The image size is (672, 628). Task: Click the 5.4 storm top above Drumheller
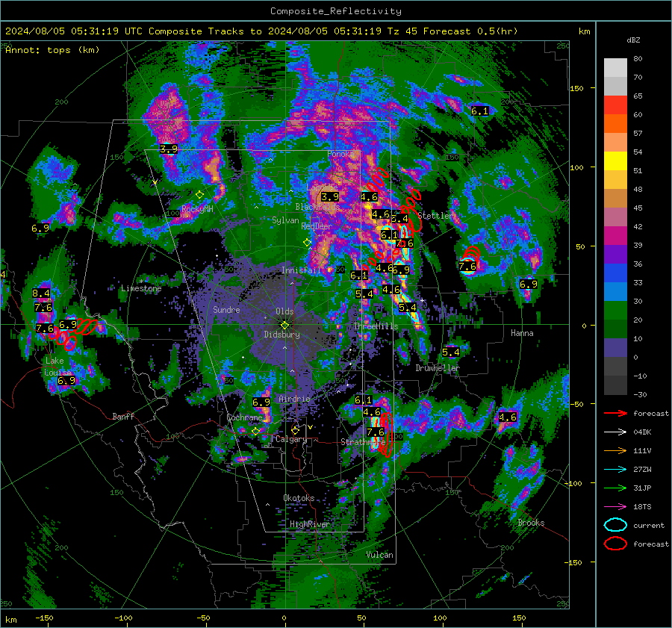(451, 352)
